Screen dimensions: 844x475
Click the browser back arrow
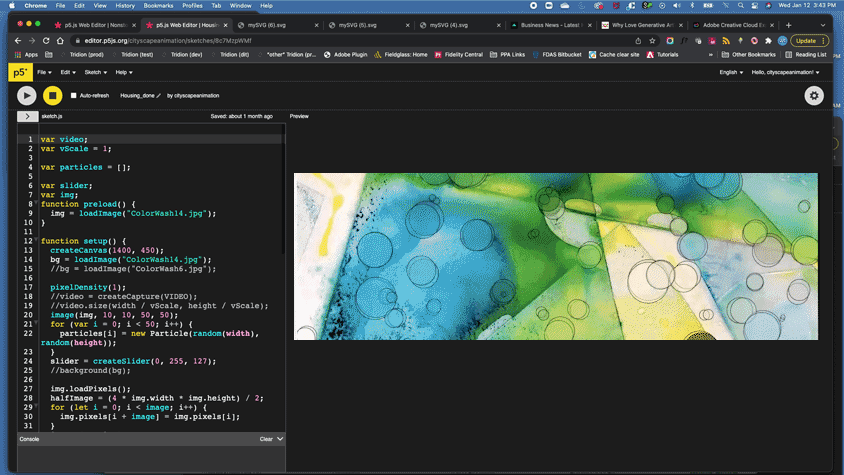coord(17,41)
